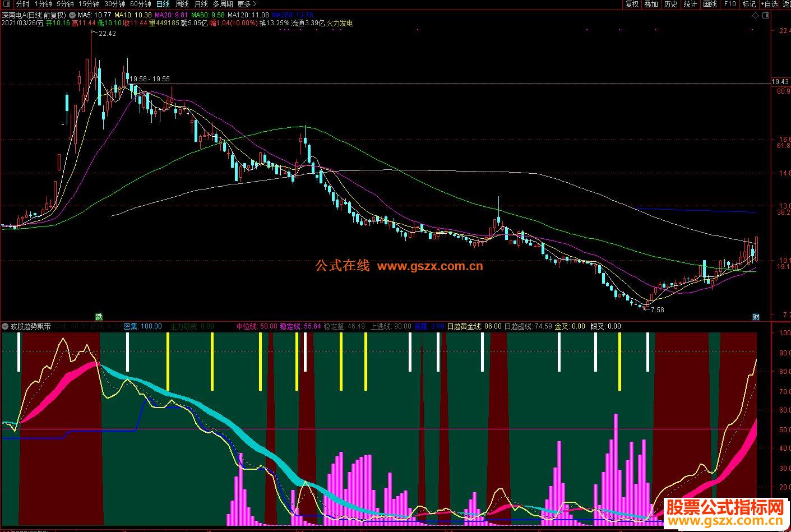Image resolution: width=791 pixels, height=532 pixels.
Task: Click the 幅1.04(10.00%) change value
Action: coord(233,23)
